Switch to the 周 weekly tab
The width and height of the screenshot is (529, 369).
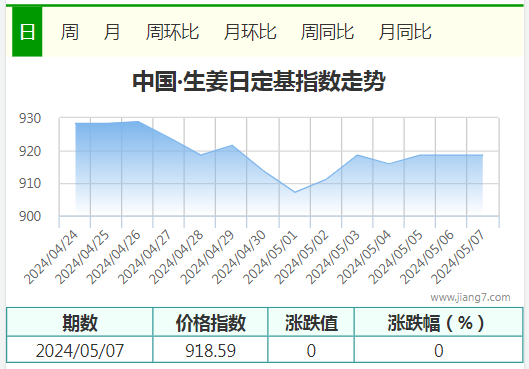coord(70,32)
